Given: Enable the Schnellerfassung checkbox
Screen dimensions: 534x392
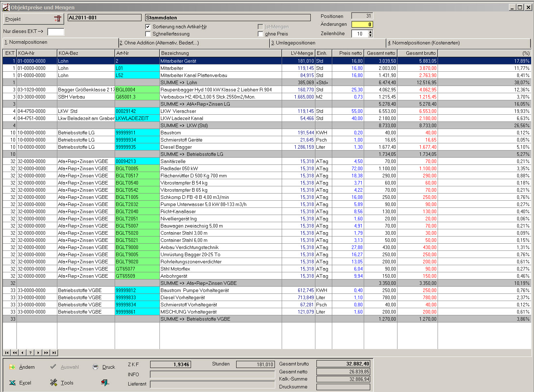Looking at the screenshot, I should [x=148, y=34].
